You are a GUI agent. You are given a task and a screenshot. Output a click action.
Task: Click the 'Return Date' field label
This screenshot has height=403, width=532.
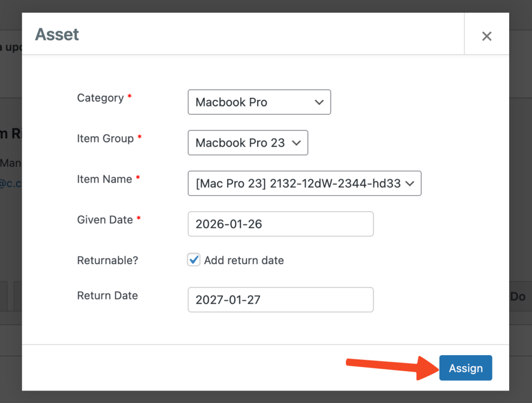[x=108, y=296]
